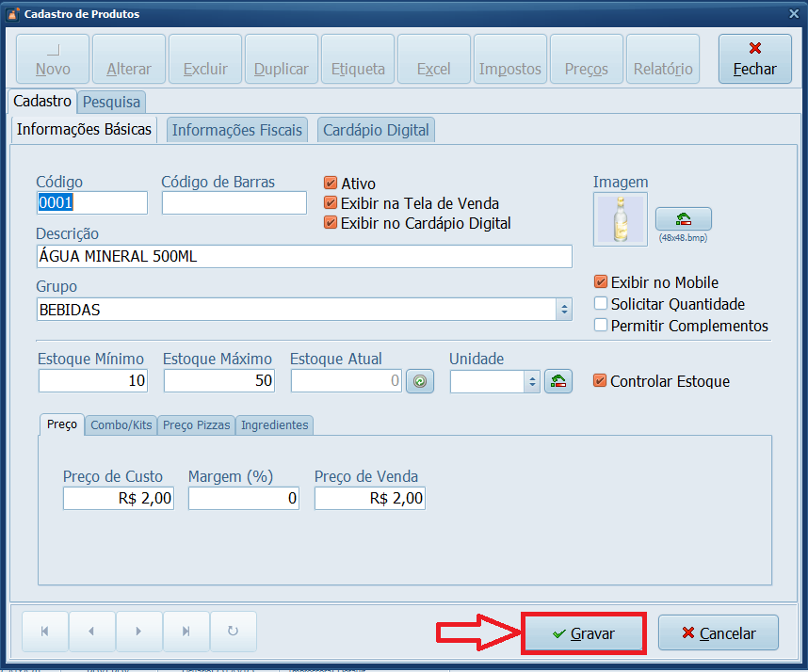Cancel editing with Cancelar
The height and width of the screenshot is (672, 808).
718,632
